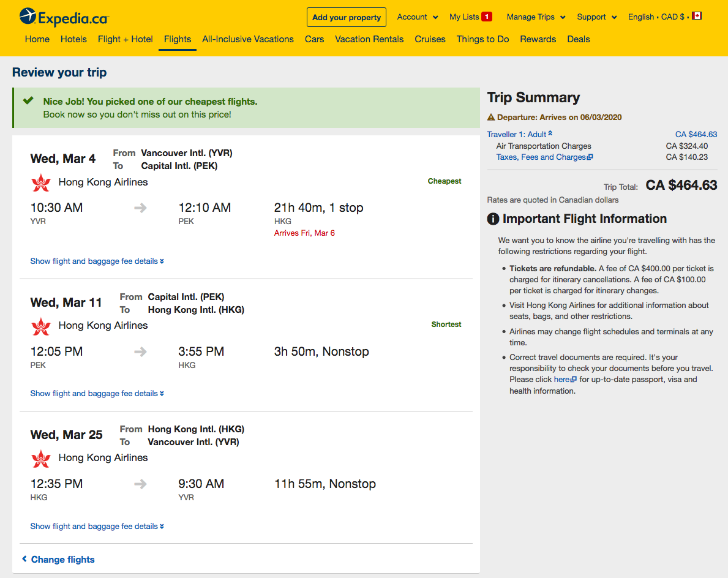Click the green checkmark icon in banner
The height and width of the screenshot is (578, 728).
click(28, 100)
